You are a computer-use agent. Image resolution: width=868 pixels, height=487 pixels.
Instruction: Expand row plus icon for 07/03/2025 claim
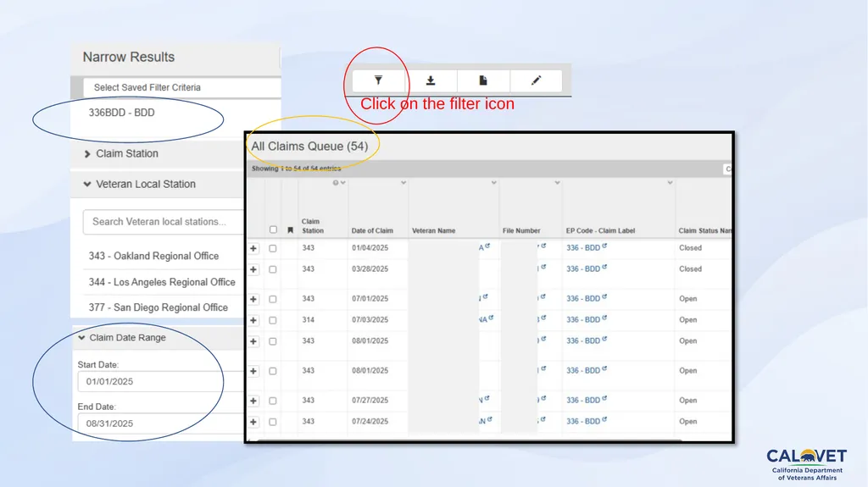(253, 320)
